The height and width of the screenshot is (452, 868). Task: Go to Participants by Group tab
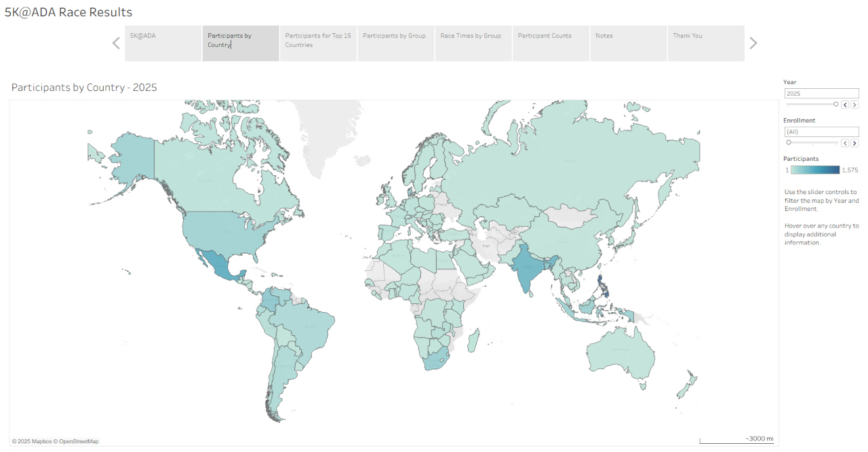click(x=396, y=43)
